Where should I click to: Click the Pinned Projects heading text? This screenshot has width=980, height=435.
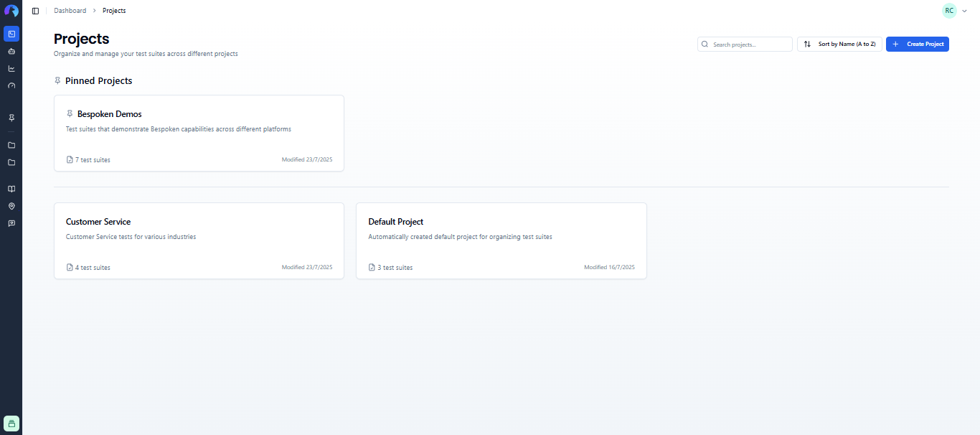pos(99,80)
